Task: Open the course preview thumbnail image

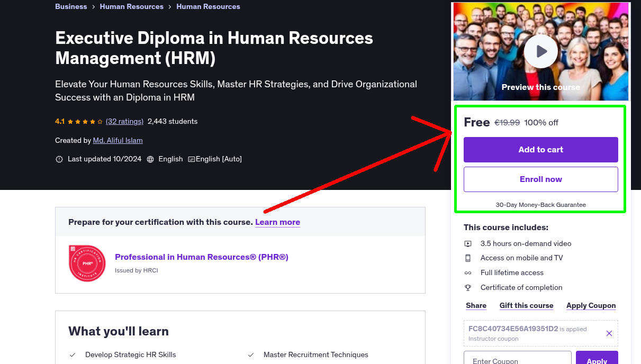Action: coord(540,51)
